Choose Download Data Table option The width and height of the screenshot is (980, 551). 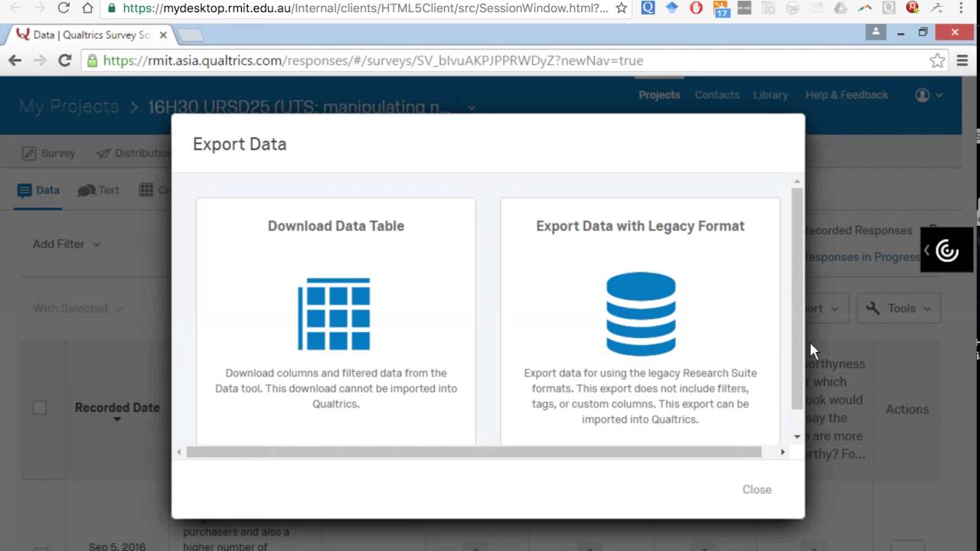336,321
